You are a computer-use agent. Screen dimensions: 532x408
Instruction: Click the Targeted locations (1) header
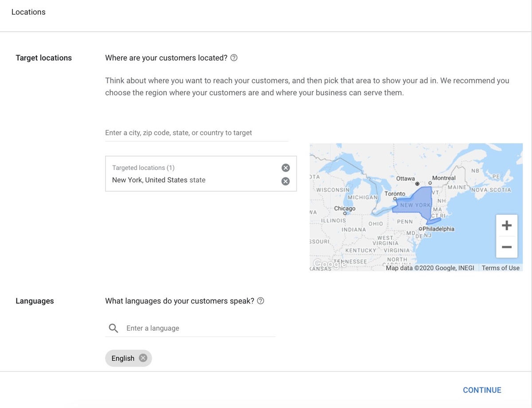click(143, 168)
